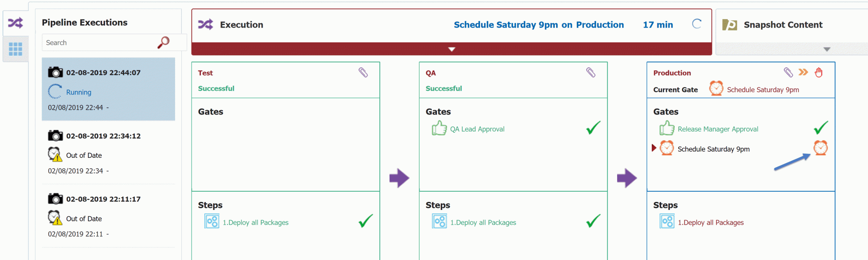Click the search magnifier icon

point(164,42)
